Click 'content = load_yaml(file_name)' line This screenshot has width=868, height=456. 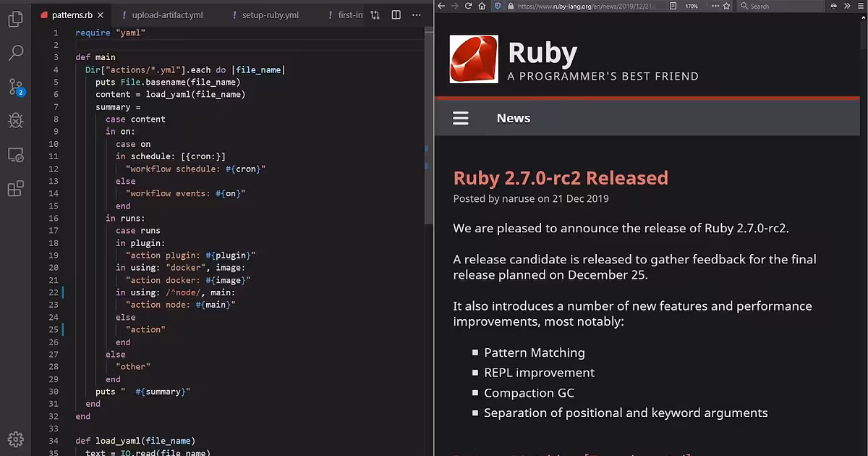(171, 94)
